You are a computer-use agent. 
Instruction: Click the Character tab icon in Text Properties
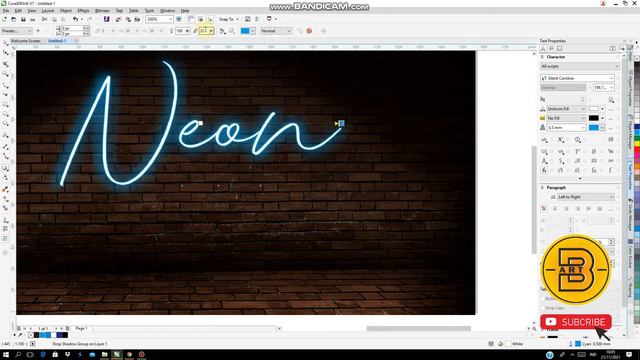click(x=543, y=49)
